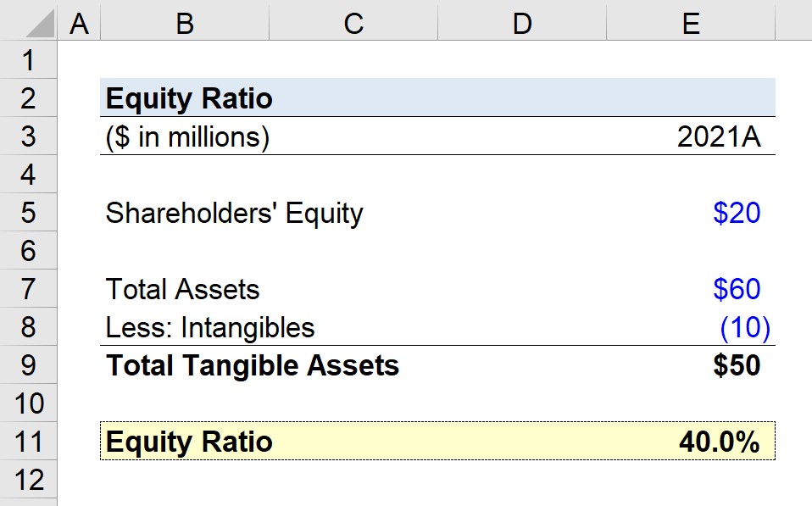Select column D header
Image resolution: width=812 pixels, height=506 pixels.
[522, 23]
